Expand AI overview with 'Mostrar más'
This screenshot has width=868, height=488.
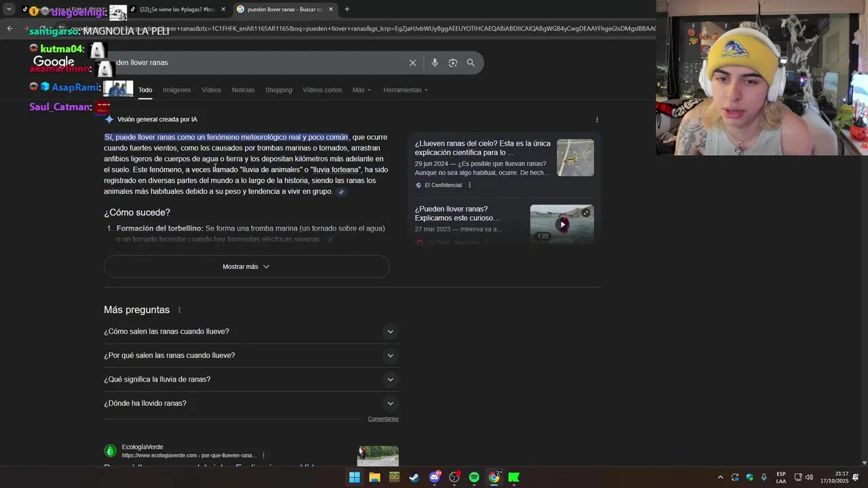click(246, 266)
